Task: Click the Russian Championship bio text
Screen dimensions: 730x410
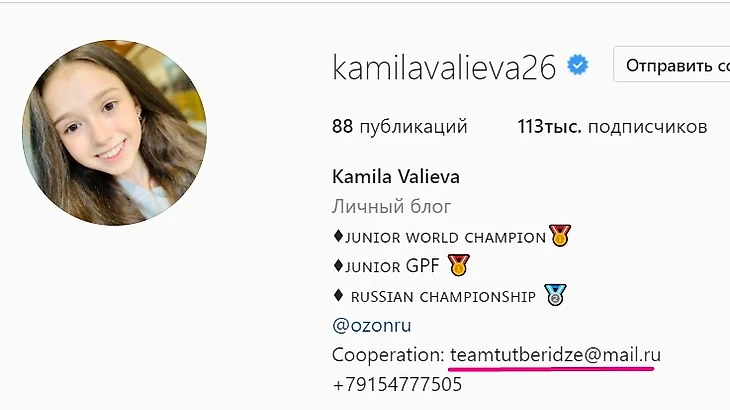Action: point(443,296)
